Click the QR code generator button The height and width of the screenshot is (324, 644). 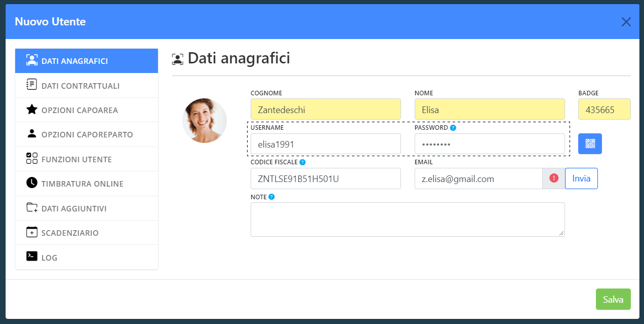590,144
